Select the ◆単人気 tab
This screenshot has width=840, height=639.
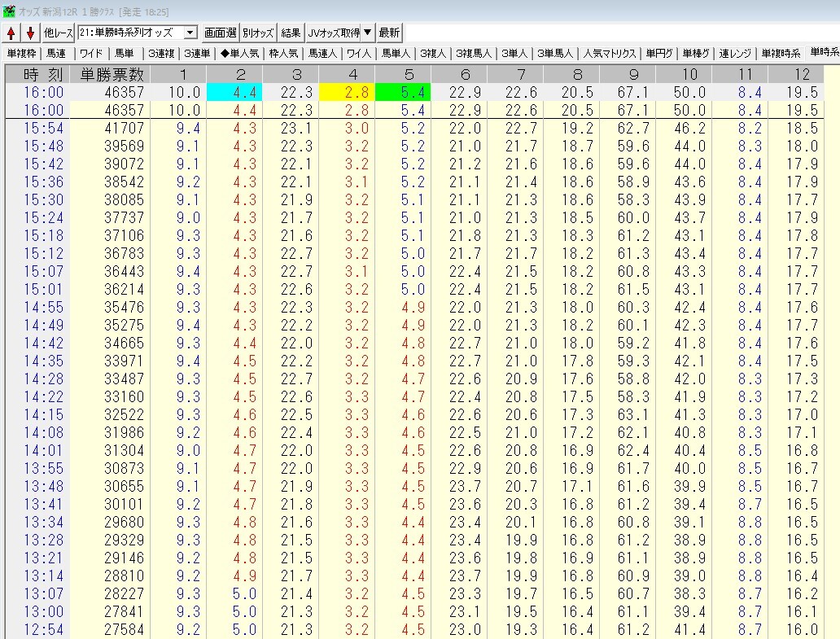click(x=240, y=54)
